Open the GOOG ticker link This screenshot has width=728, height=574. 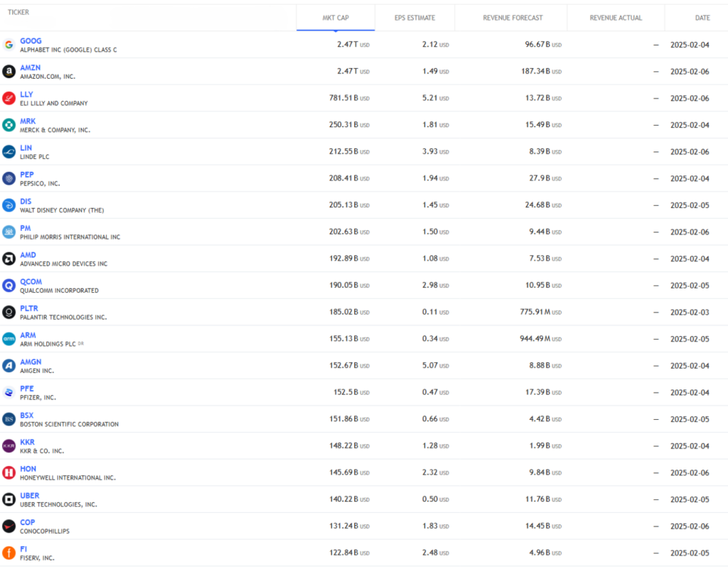31,40
